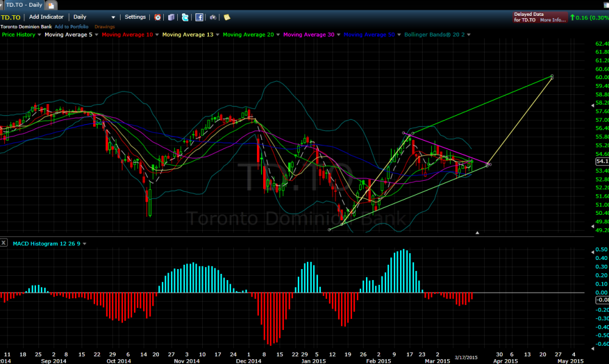Click the MACD panel corner icon
This screenshot has width=609, height=364.
5,243
